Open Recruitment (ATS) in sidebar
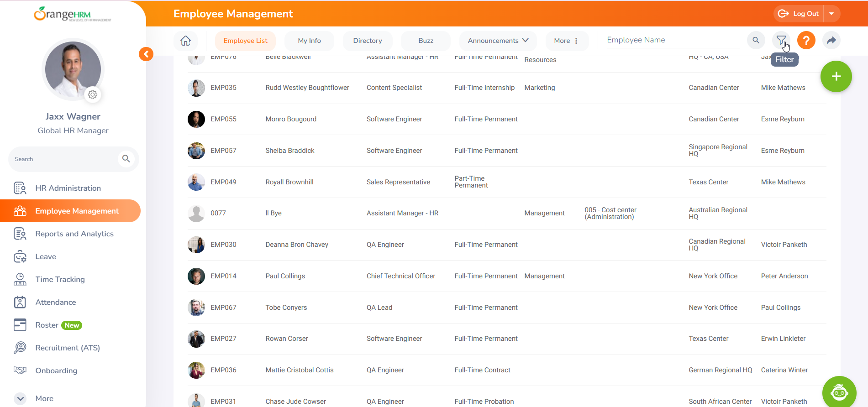Screen dimensions: 868x407 [68, 348]
